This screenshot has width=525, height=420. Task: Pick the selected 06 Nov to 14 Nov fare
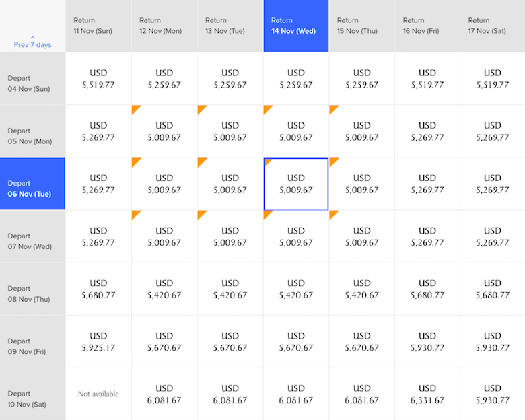tap(296, 184)
